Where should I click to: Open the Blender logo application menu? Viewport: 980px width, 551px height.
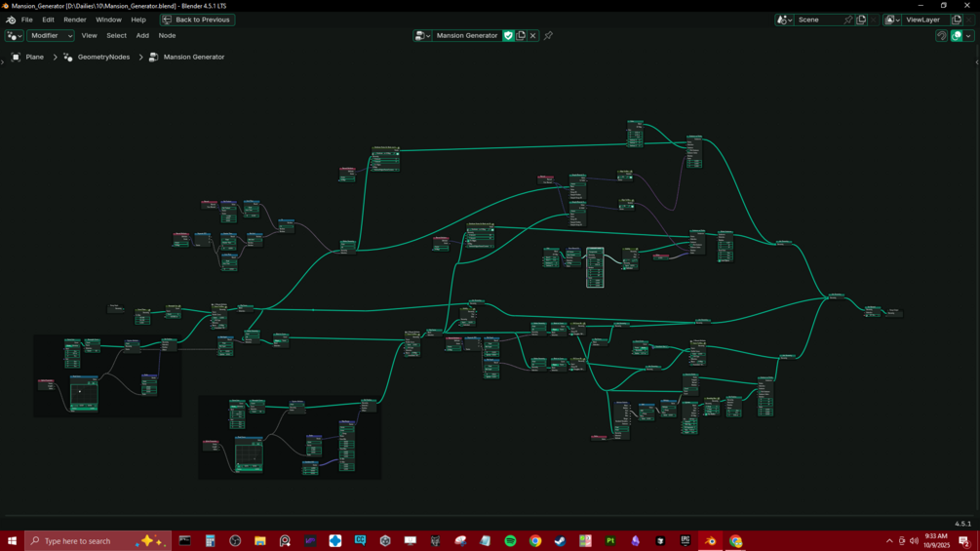tap(11, 20)
